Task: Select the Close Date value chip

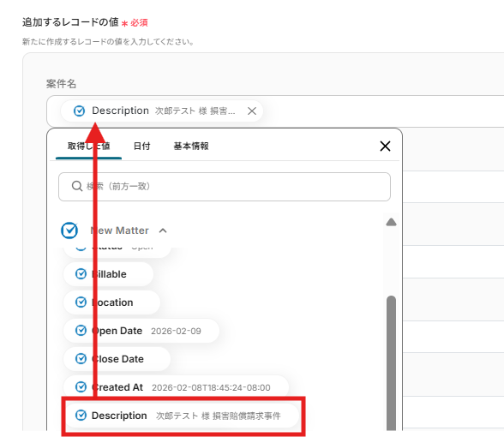Action: [x=117, y=359]
